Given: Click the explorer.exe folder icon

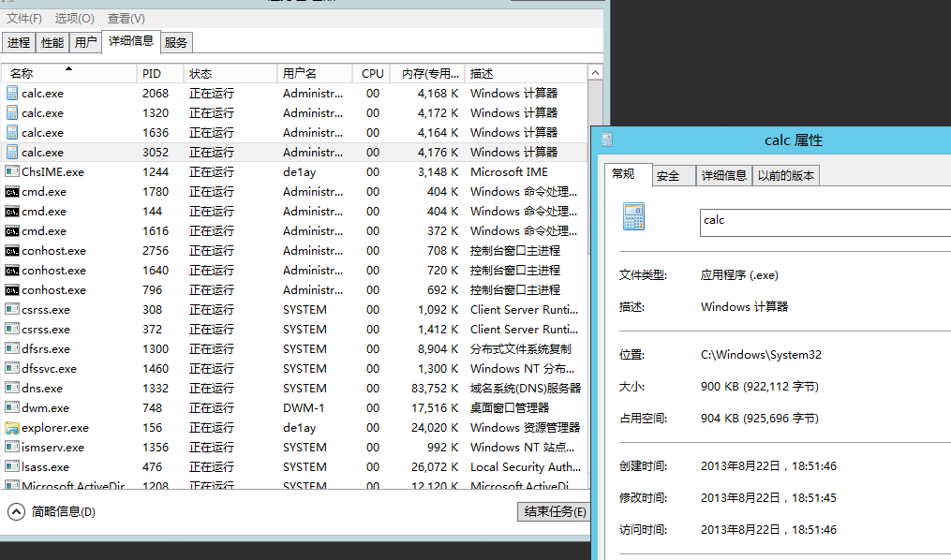Looking at the screenshot, I should pyautogui.click(x=11, y=428).
